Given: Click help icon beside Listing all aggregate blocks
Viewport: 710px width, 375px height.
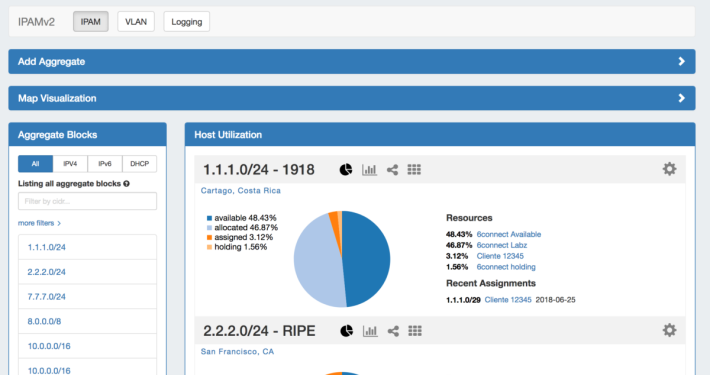Looking at the screenshot, I should pyautogui.click(x=126, y=183).
